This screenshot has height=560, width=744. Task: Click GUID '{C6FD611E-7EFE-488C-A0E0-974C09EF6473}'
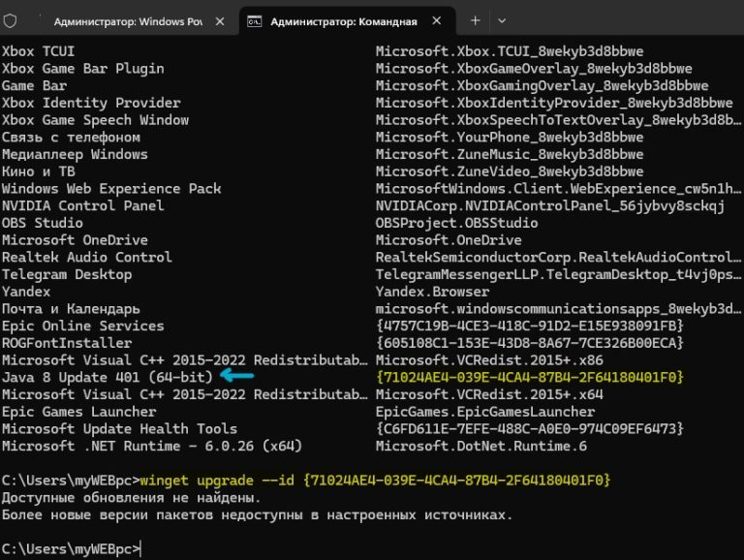[x=530, y=429]
